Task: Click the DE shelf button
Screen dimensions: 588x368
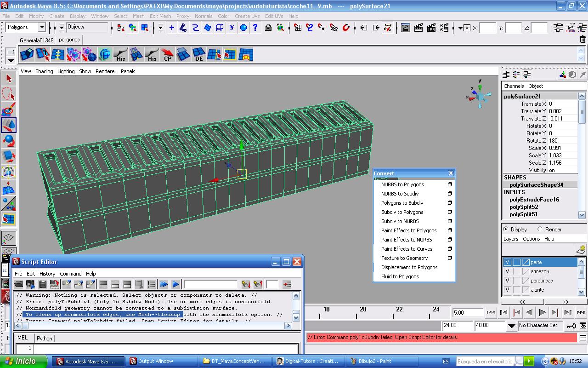Action: point(199,55)
